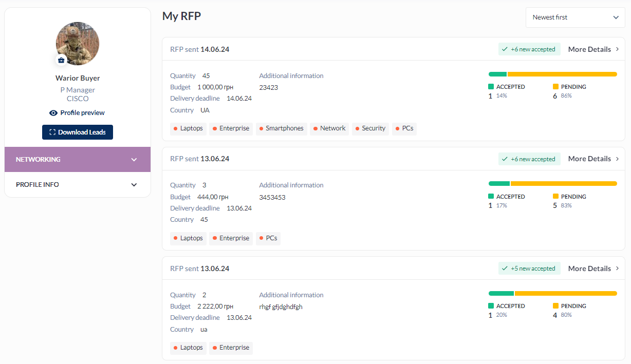Click the Warior Buyer profile avatar
Viewport: 631px width, 364px height.
(78, 44)
